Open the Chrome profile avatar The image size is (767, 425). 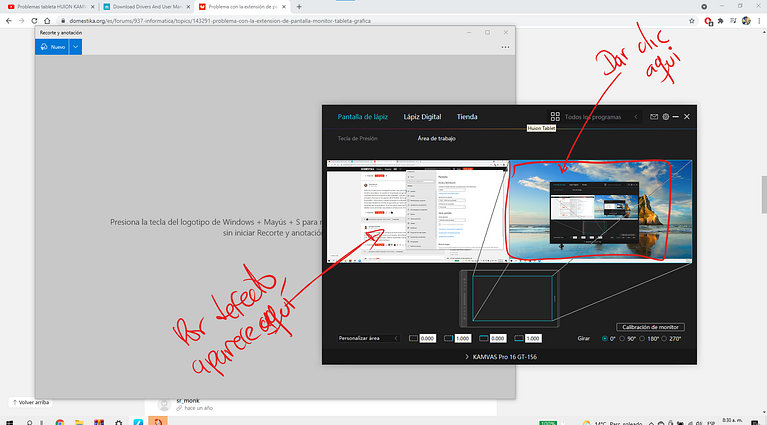[x=746, y=21]
